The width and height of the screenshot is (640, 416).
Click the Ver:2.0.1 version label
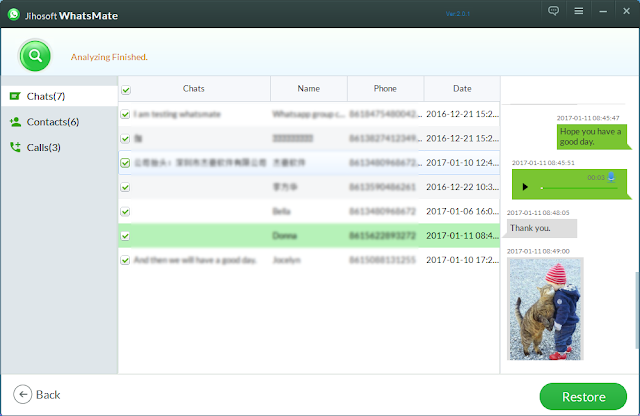(458, 14)
